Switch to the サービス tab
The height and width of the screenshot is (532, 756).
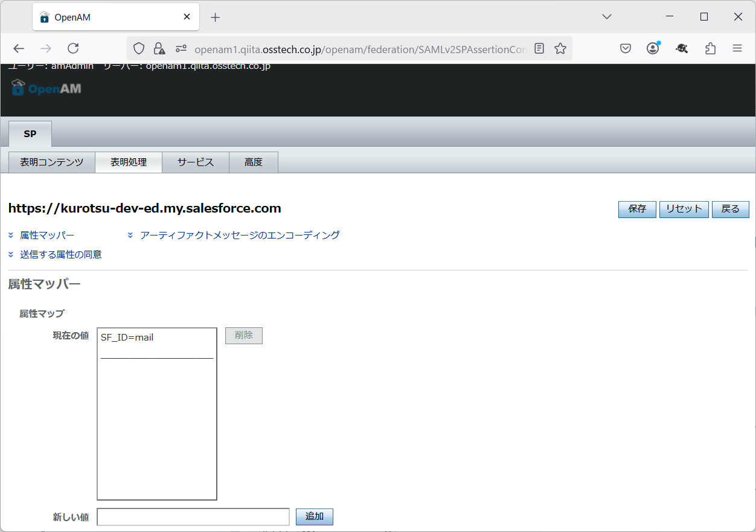196,162
